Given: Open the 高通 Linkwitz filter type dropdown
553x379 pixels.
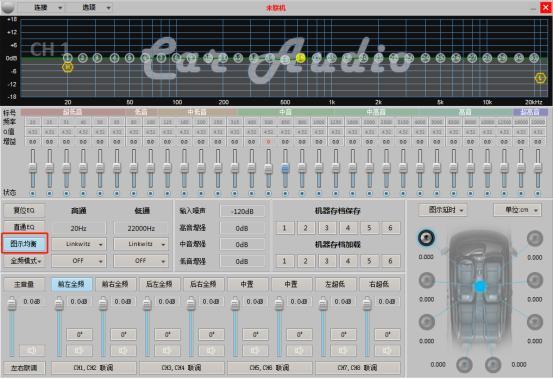Looking at the screenshot, I should point(79,244).
